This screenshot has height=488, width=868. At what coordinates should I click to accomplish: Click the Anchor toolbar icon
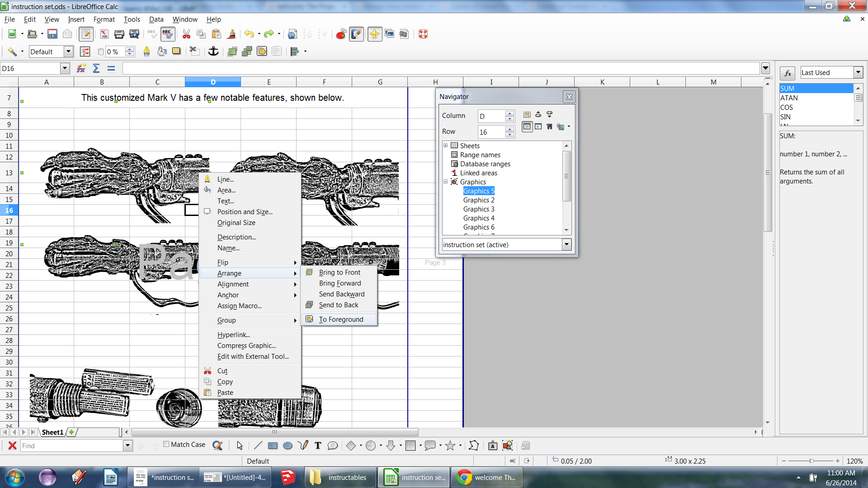coord(213,52)
